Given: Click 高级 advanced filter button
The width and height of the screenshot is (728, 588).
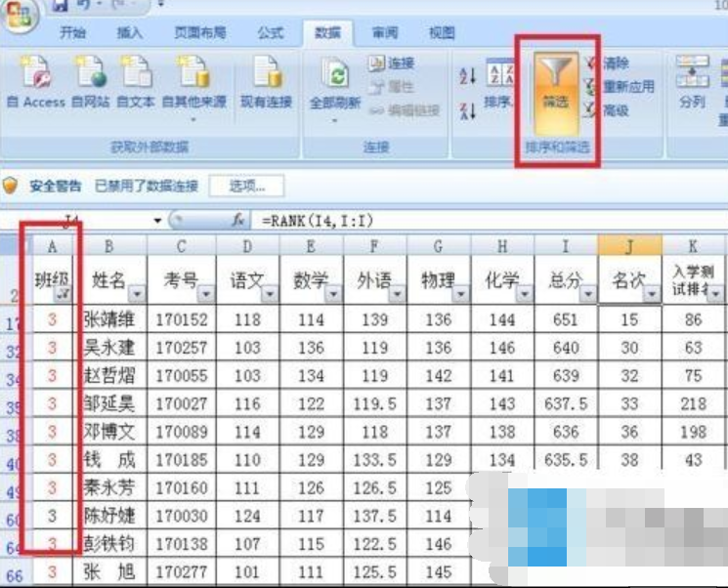Looking at the screenshot, I should [615, 111].
